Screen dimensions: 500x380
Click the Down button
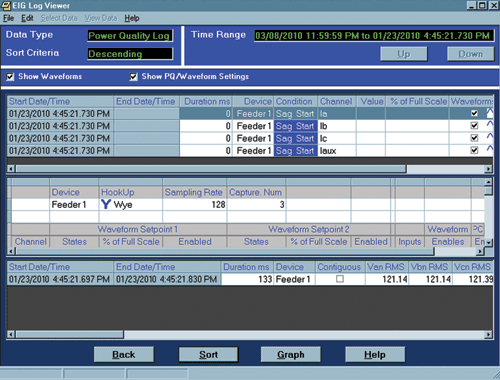(470, 54)
